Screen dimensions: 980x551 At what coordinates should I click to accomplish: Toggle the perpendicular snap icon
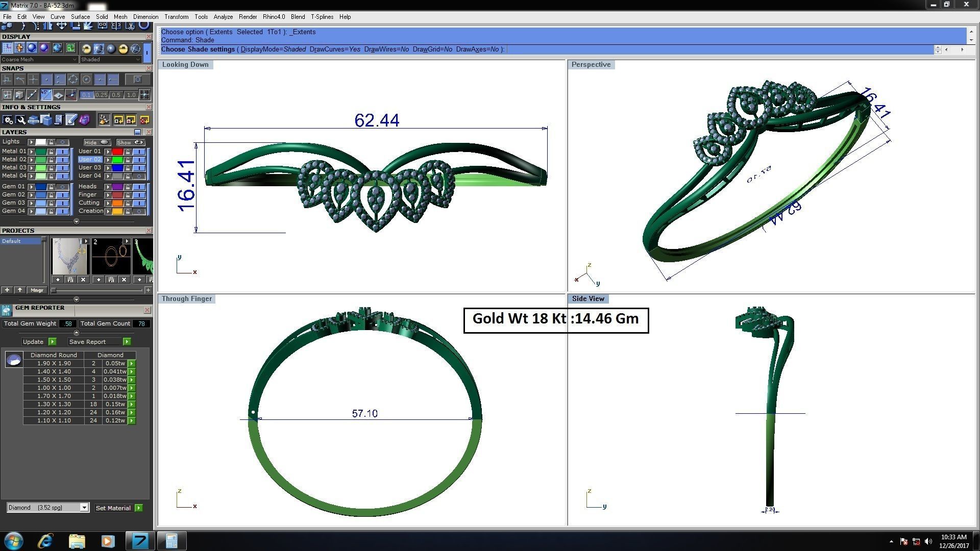(x=7, y=79)
